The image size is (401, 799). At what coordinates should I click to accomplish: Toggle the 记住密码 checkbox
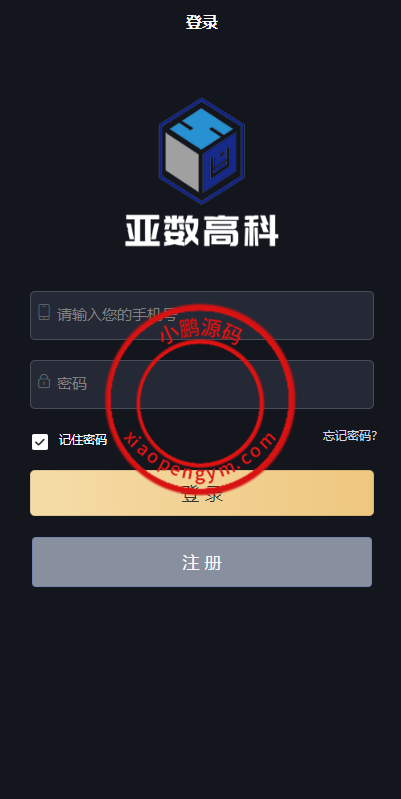tap(40, 442)
